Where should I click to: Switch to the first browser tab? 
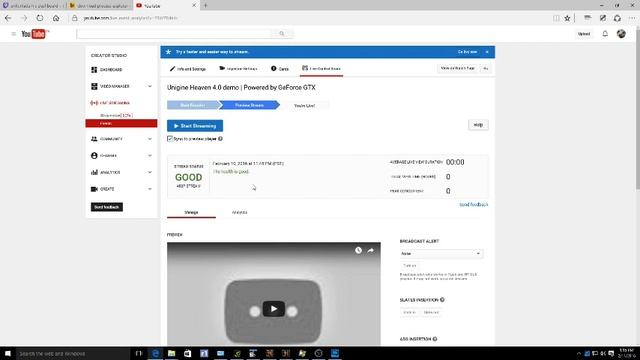(33, 6)
